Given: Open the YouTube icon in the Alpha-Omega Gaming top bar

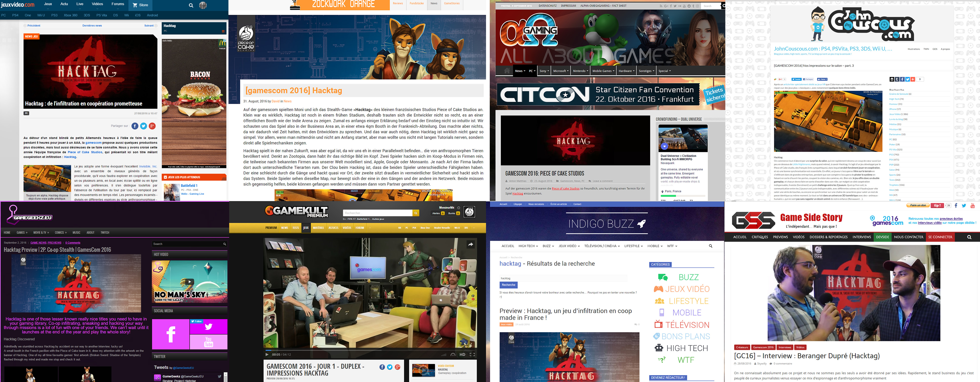Looking at the screenshot, I should coord(684,6).
